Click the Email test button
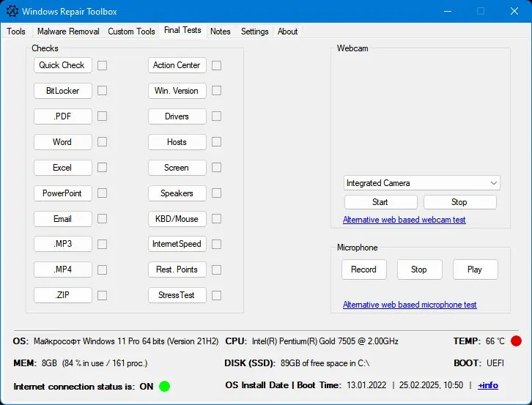This screenshot has width=532, height=405. (63, 219)
